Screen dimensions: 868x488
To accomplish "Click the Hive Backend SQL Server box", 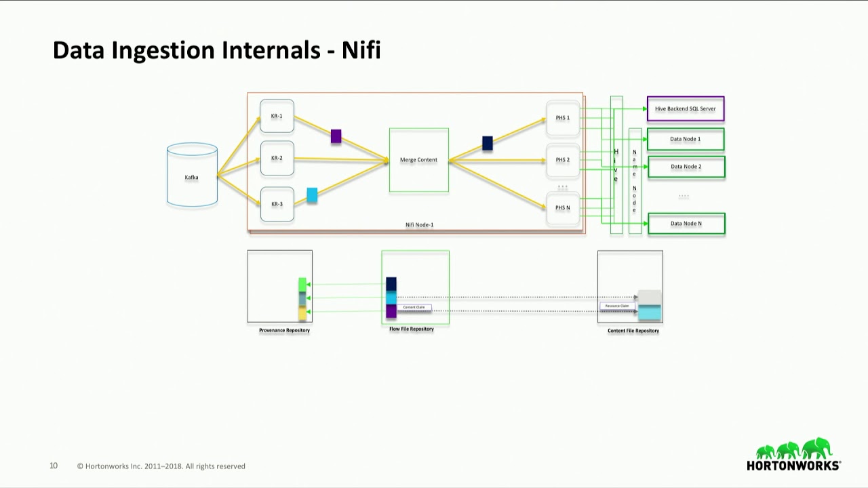I will pos(686,108).
